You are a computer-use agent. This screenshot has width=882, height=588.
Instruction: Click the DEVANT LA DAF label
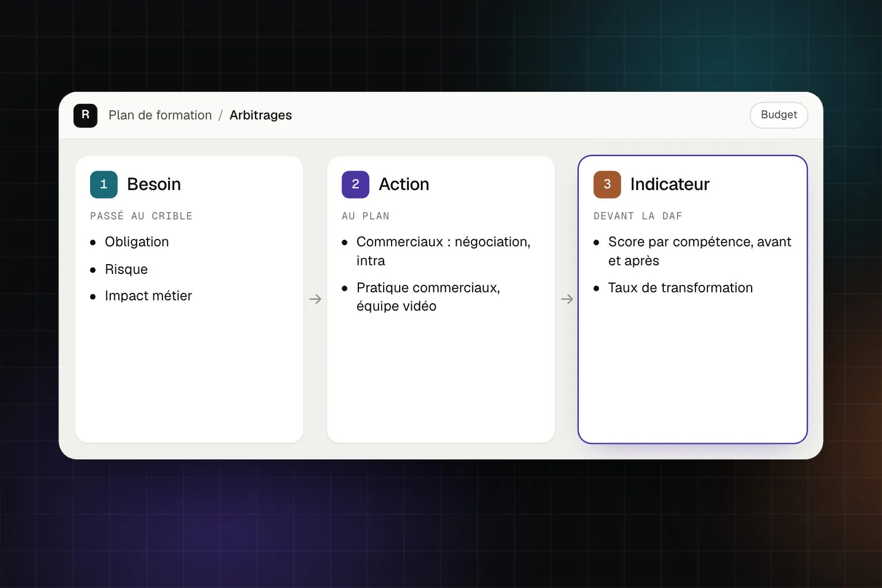pos(638,216)
